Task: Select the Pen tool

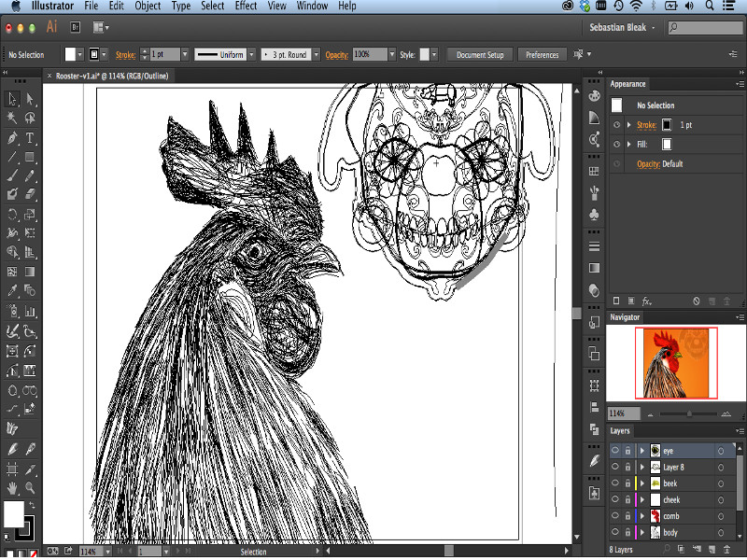Action: click(13, 137)
